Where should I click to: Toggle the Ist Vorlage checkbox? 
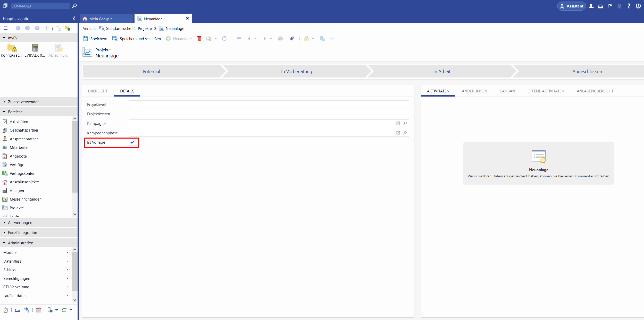(x=132, y=142)
